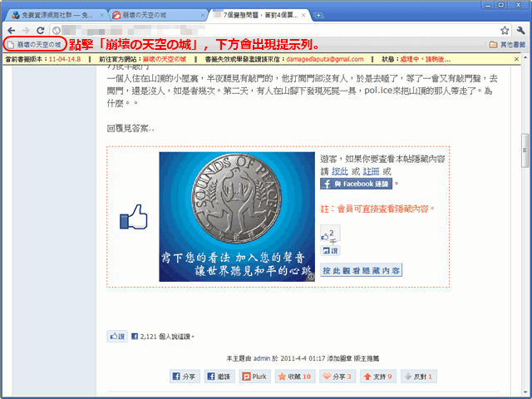Close the 免費資源網路社群 tab
The height and width of the screenshot is (399, 532).
[x=101, y=15]
